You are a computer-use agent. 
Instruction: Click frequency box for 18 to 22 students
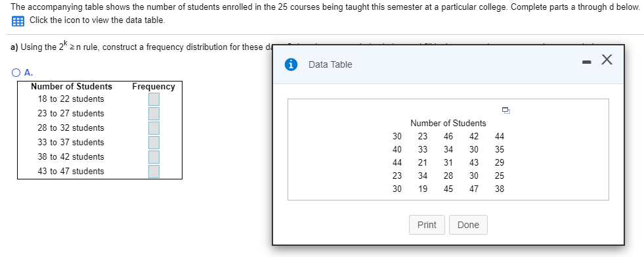click(154, 99)
